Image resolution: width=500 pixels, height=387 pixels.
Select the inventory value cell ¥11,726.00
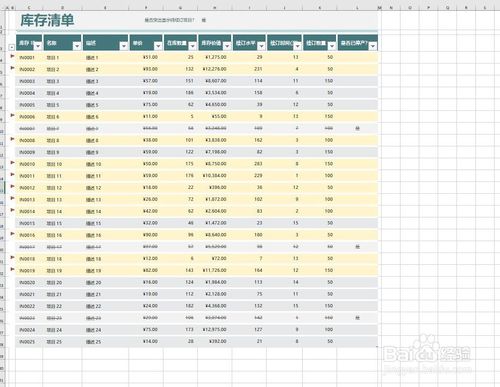pyautogui.click(x=215, y=270)
